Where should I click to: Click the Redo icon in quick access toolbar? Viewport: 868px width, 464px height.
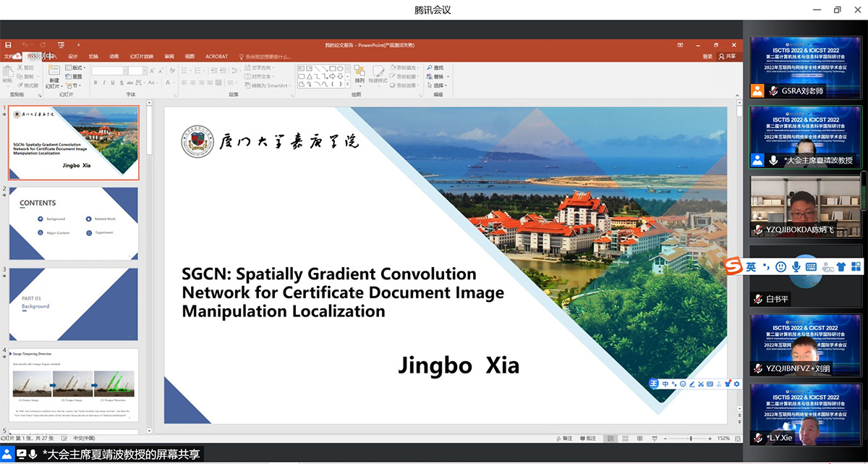[43, 45]
